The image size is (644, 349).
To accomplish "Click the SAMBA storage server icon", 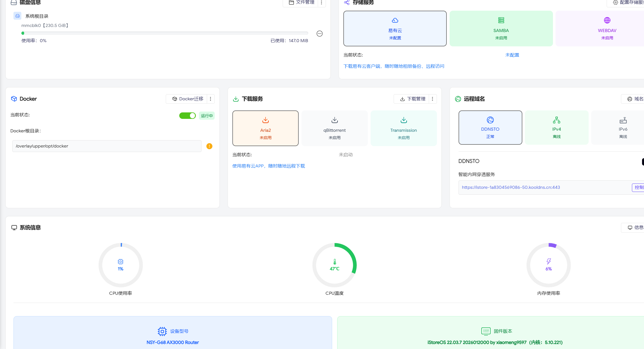I will (x=501, y=20).
